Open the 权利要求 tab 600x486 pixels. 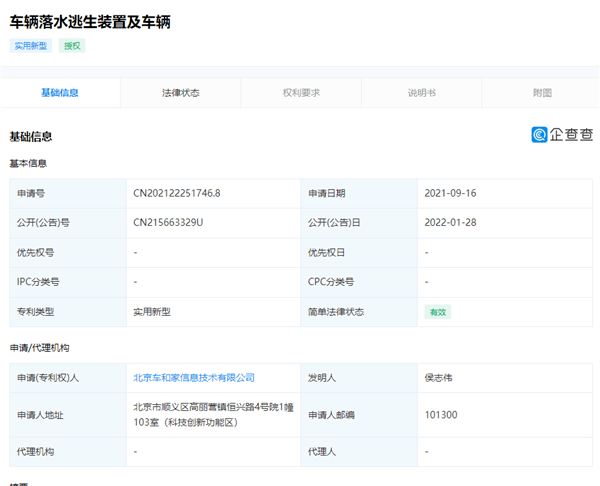301,93
